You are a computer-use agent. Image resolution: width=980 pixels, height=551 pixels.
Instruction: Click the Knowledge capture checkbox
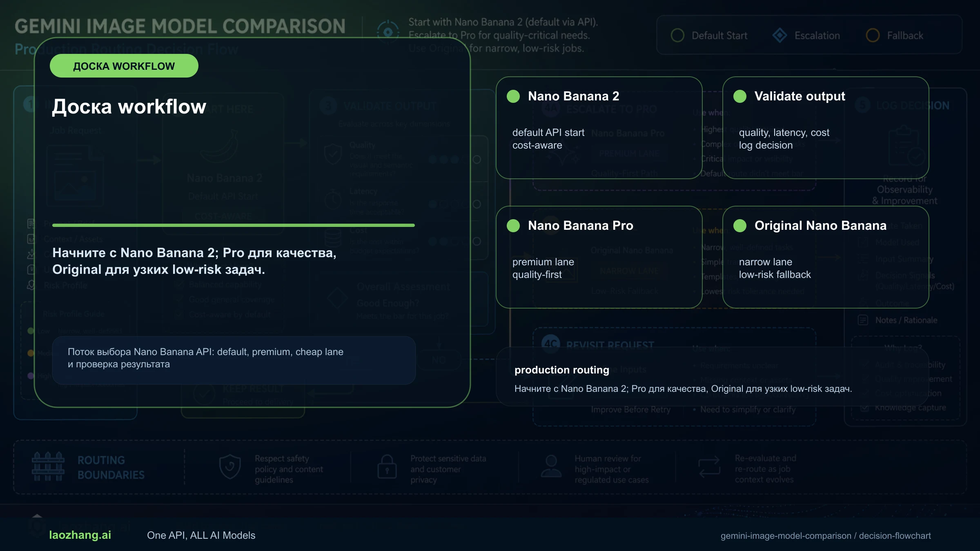click(x=864, y=408)
